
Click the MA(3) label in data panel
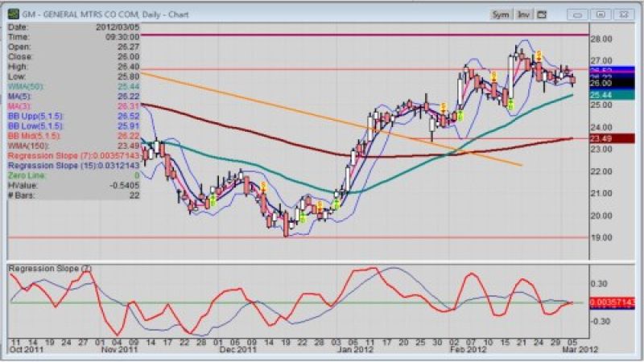19,106
